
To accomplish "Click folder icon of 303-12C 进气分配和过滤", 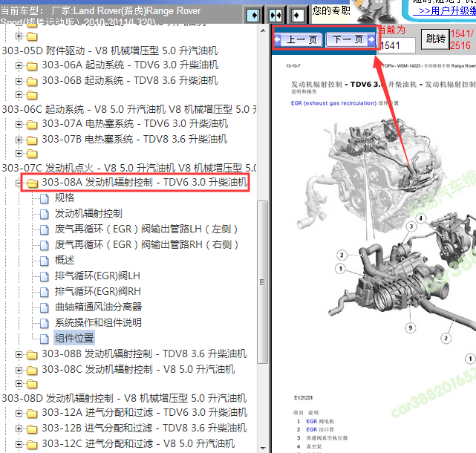I will 32,445.
